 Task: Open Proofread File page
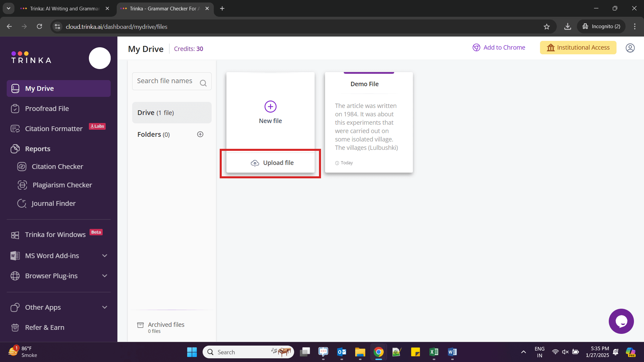[x=47, y=109]
